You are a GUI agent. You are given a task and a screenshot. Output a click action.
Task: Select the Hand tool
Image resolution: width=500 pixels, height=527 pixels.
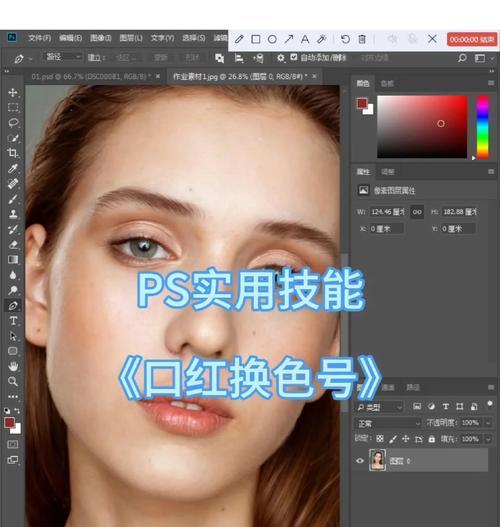tap(13, 366)
